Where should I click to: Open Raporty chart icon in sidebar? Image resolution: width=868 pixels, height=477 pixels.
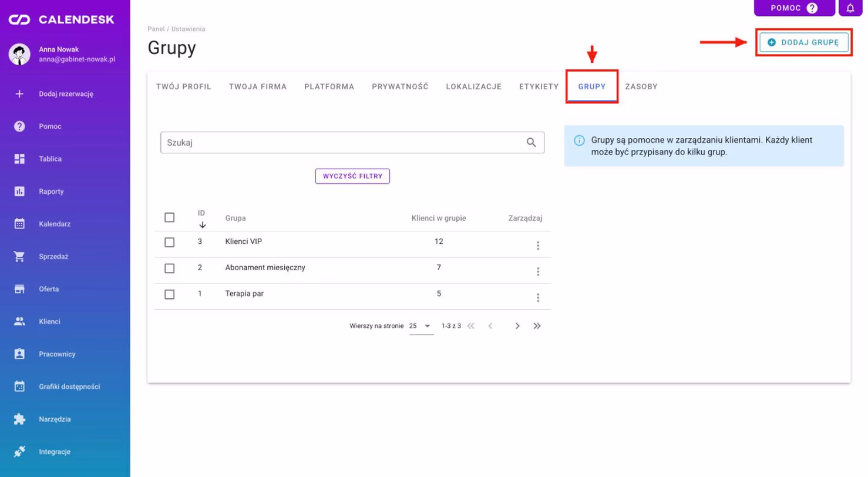click(x=19, y=192)
